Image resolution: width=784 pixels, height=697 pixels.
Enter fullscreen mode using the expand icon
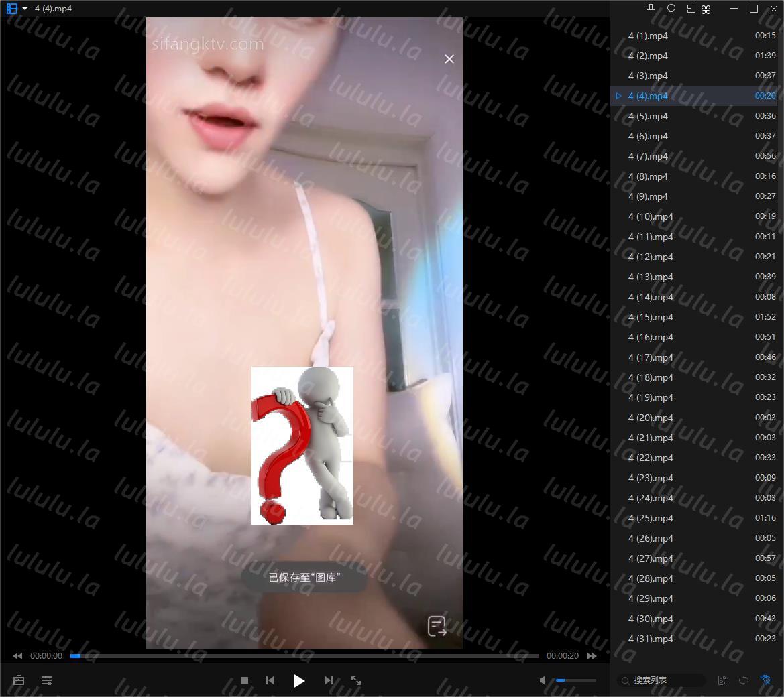pos(356,680)
